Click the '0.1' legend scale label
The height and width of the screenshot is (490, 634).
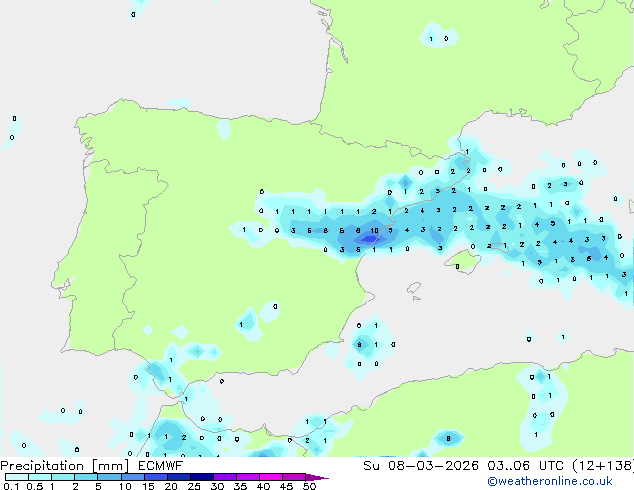point(11,486)
